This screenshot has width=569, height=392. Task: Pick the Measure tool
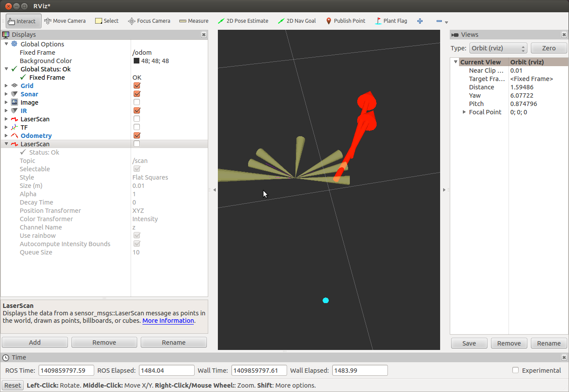pyautogui.click(x=194, y=21)
